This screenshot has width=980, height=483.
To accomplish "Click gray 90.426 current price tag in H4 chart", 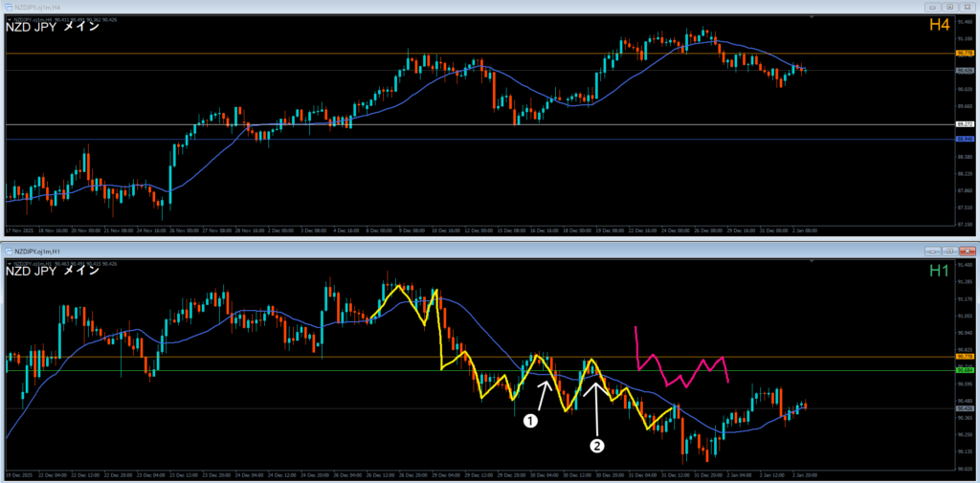I will coord(967,71).
